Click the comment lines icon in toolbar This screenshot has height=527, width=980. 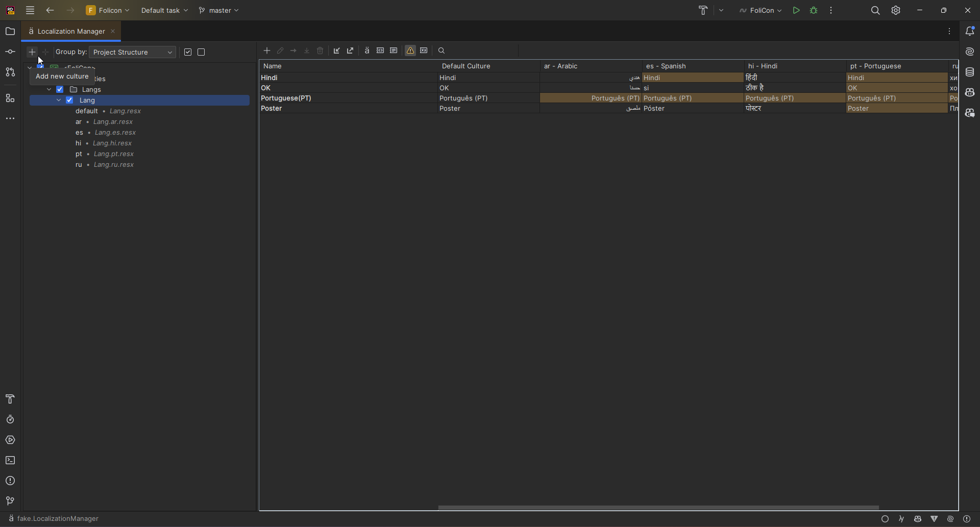tap(394, 51)
